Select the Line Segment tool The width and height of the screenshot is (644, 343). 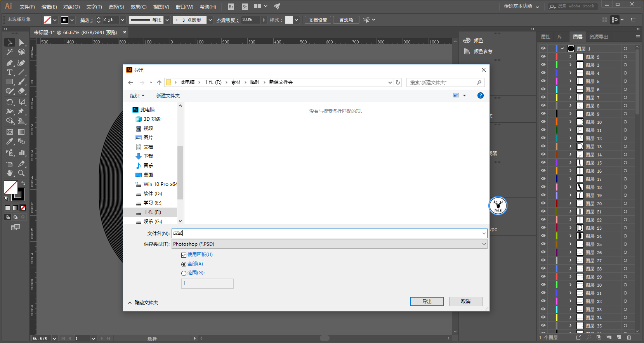pos(22,73)
